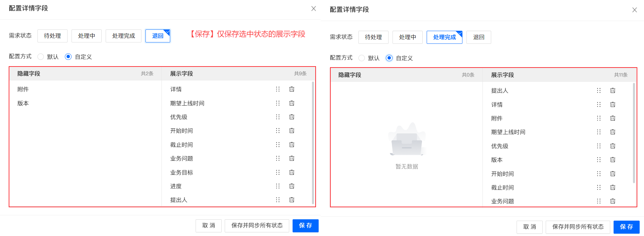Delete 详情 field in right dialog
Screen dimensions: 644x236
click(x=613, y=105)
